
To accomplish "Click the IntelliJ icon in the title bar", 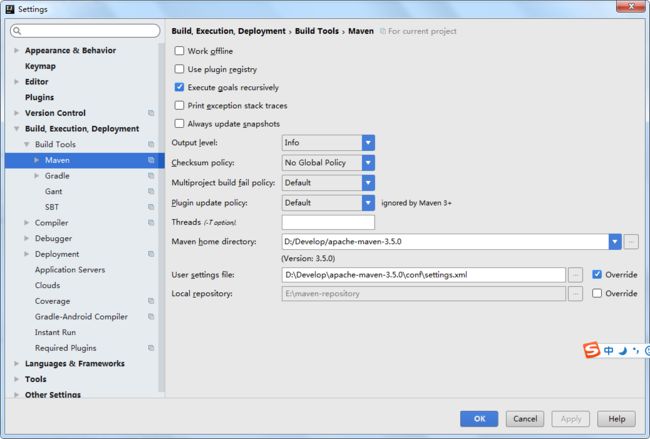I will [10, 9].
